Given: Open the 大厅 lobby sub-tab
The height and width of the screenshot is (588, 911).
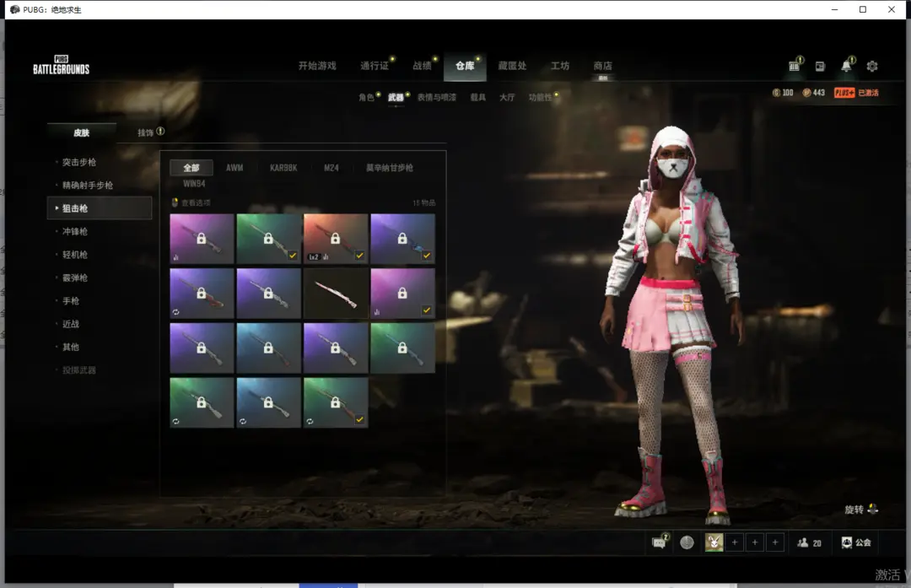Looking at the screenshot, I should click(507, 97).
